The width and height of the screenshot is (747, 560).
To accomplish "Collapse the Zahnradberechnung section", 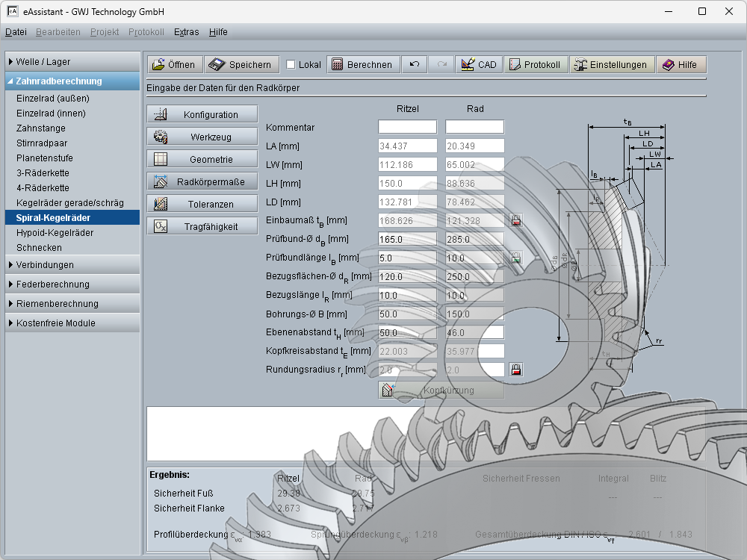I will (72, 81).
